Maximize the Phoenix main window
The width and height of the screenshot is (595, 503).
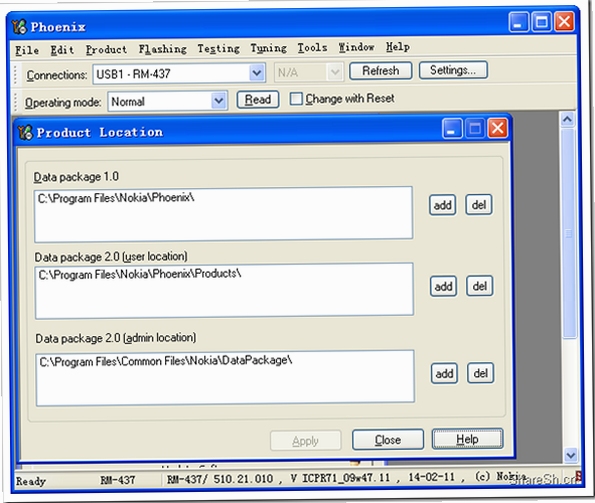coord(541,21)
